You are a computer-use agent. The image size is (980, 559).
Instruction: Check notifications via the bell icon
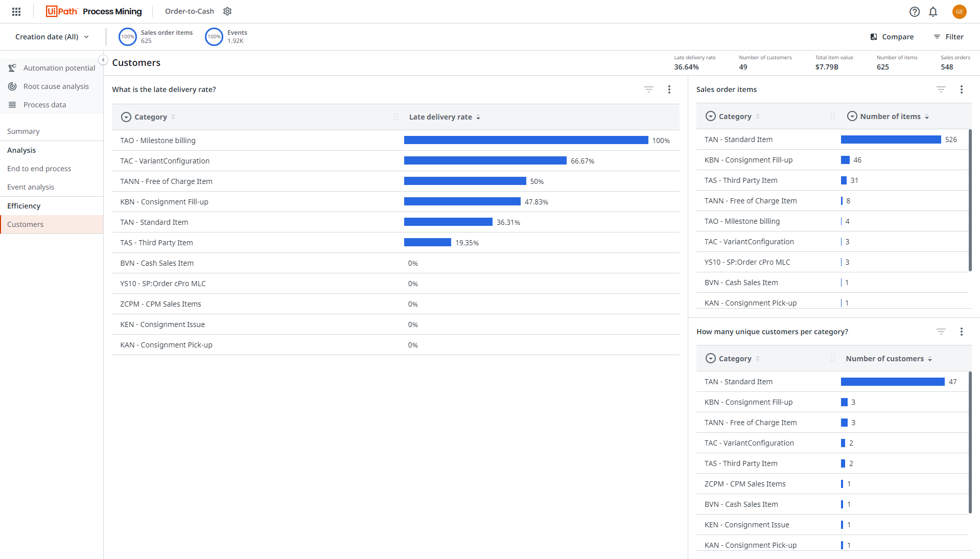click(933, 11)
